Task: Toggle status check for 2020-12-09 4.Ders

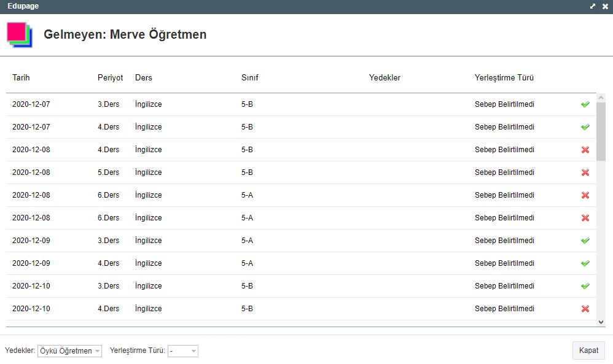Action: (x=585, y=263)
